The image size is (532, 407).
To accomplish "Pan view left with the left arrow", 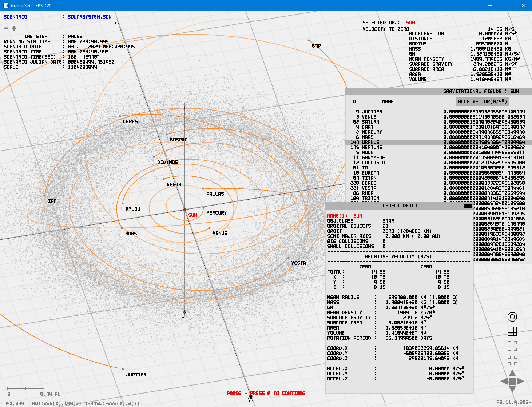I will [504, 381].
